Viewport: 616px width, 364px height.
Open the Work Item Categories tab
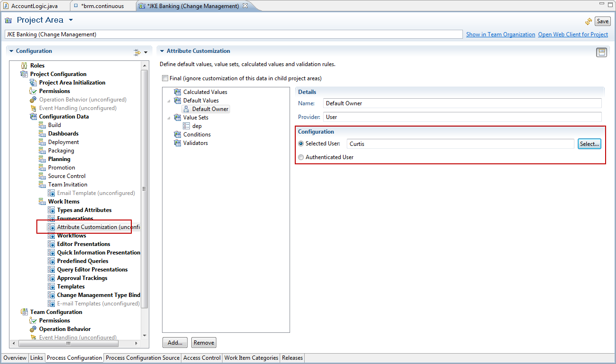251,358
